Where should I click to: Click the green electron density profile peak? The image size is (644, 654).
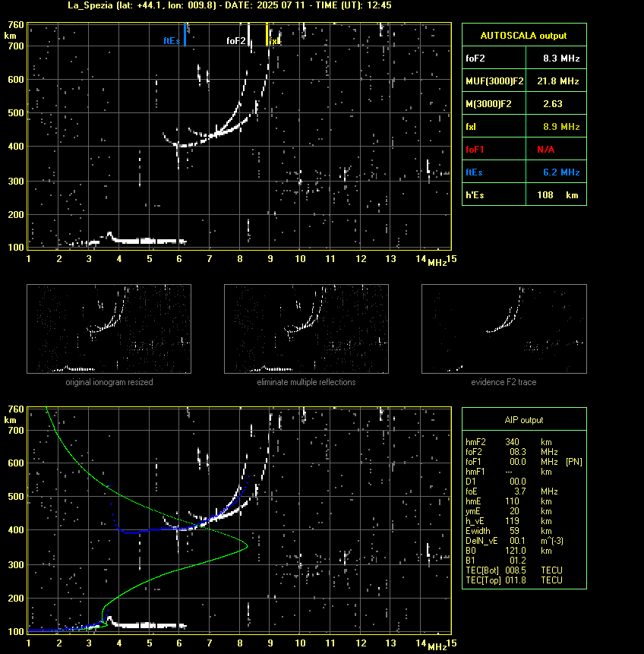pyautogui.click(x=247, y=545)
